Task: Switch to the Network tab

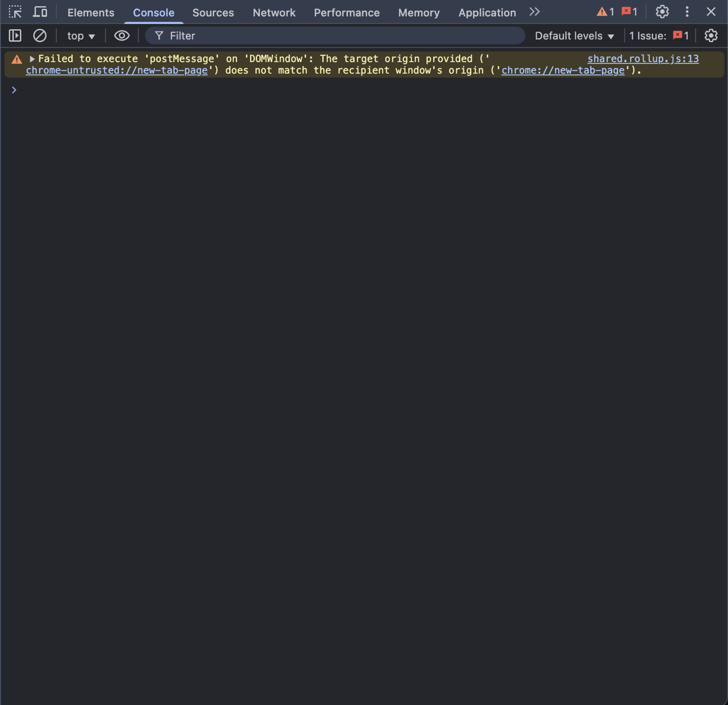Action: pyautogui.click(x=274, y=13)
